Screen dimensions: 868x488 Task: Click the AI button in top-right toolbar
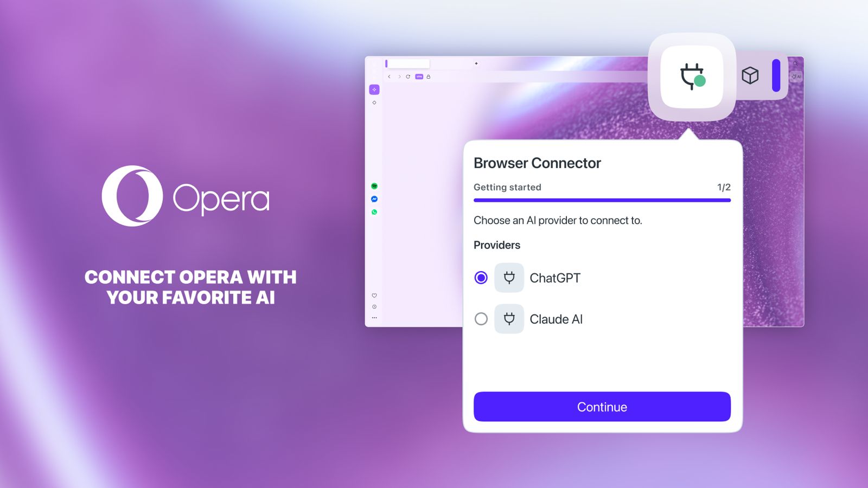coord(796,76)
